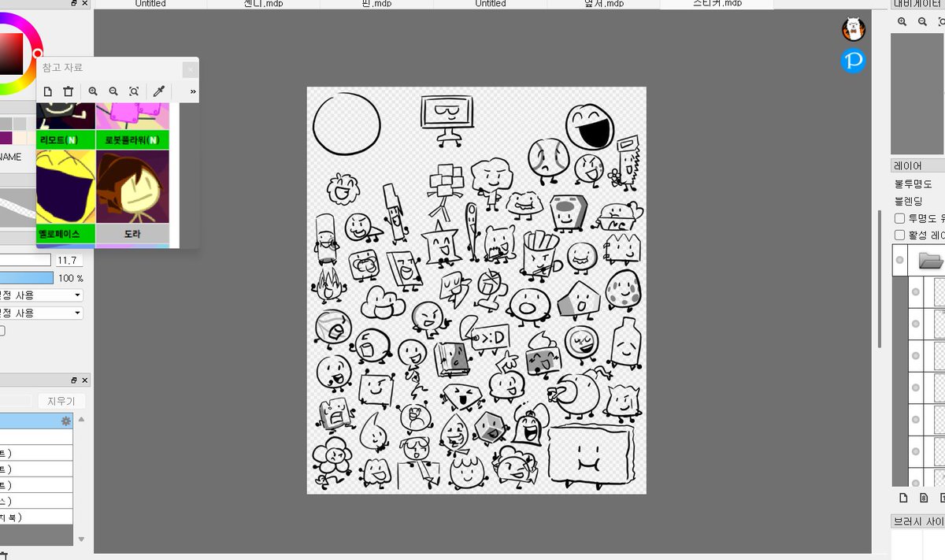Expand the reference toolbar overflow chevron
The height and width of the screenshot is (560, 945).
tap(192, 92)
